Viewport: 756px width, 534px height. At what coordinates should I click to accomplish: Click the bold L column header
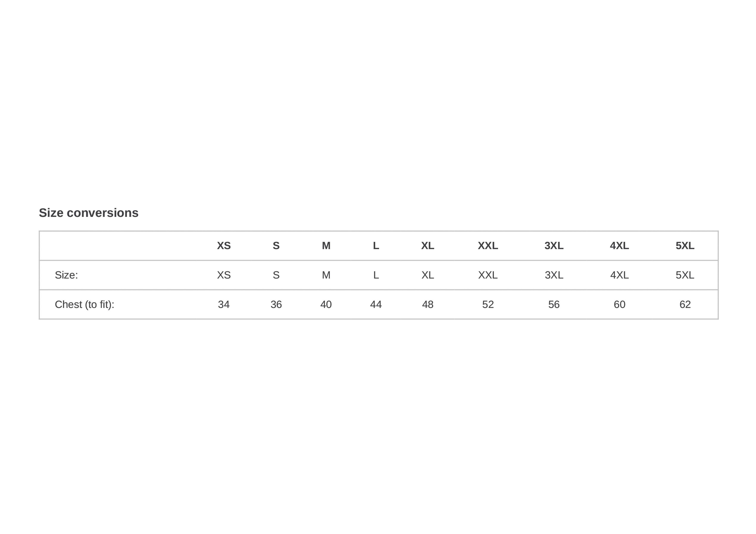pyautogui.click(x=376, y=245)
